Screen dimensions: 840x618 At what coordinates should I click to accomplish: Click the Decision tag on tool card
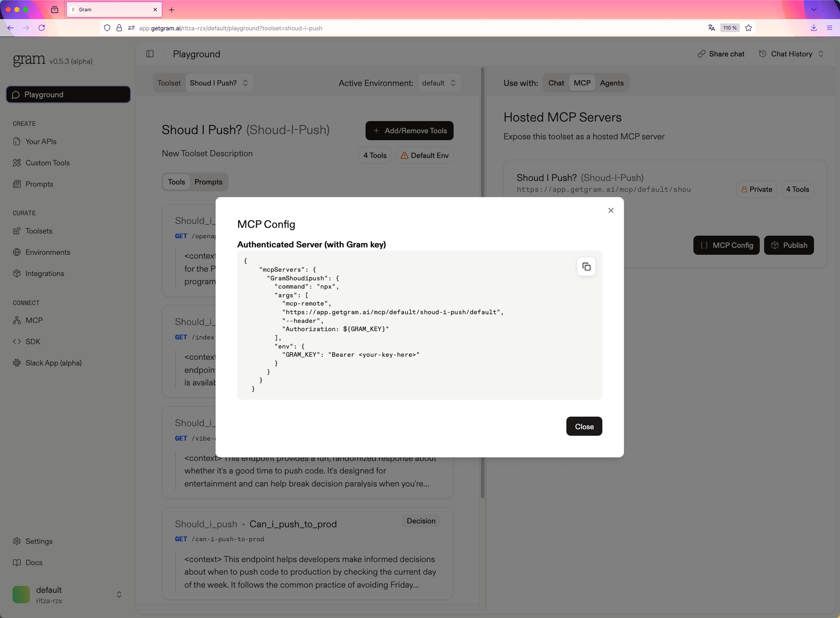pyautogui.click(x=421, y=521)
